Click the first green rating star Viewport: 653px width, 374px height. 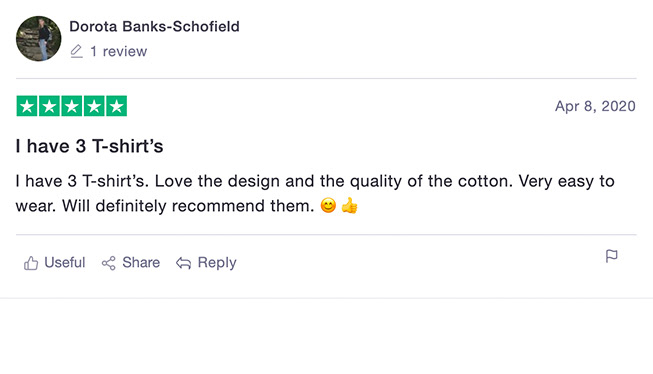[x=27, y=106]
